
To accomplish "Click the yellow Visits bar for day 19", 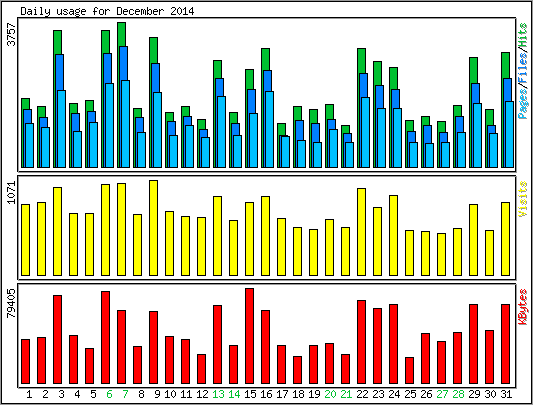I will 313,252.
